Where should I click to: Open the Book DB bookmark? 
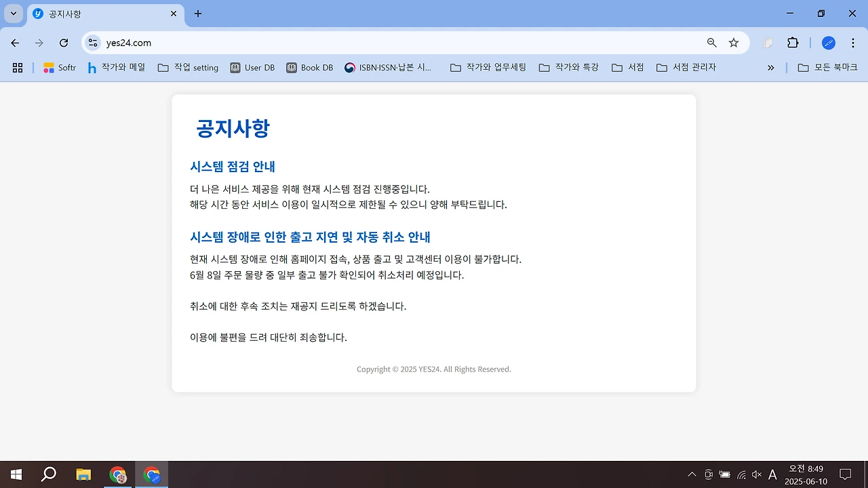pos(310,68)
